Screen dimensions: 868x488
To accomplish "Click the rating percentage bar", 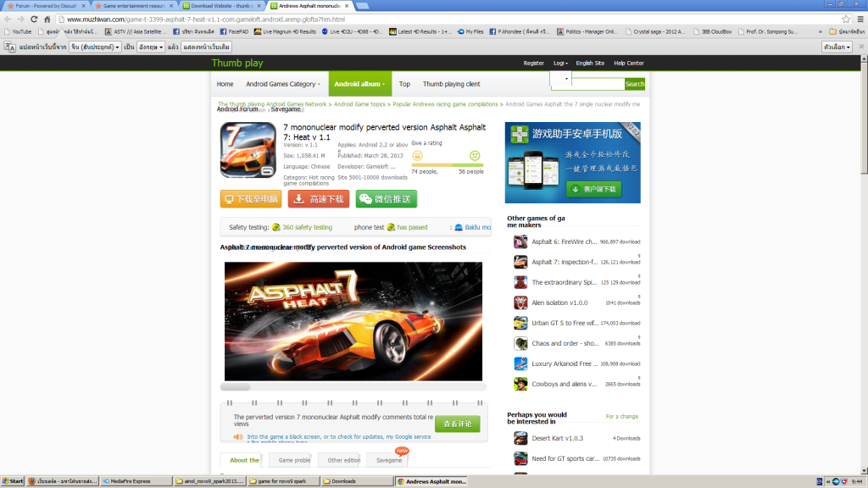I will click(x=448, y=165).
